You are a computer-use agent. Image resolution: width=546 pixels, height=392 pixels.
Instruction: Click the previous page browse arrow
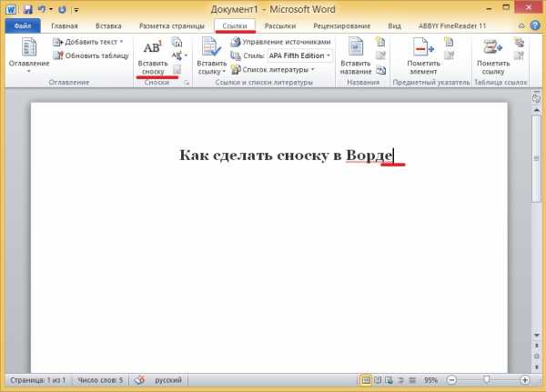click(537, 346)
